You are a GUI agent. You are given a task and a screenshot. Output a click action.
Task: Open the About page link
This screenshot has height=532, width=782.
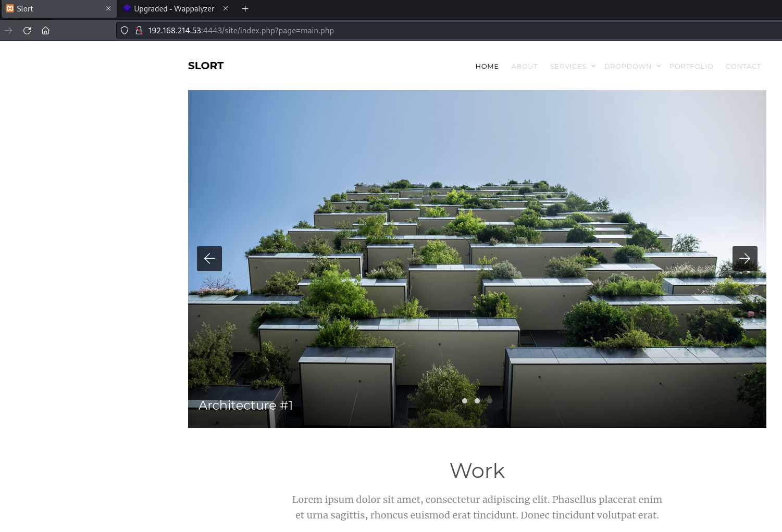[524, 67]
